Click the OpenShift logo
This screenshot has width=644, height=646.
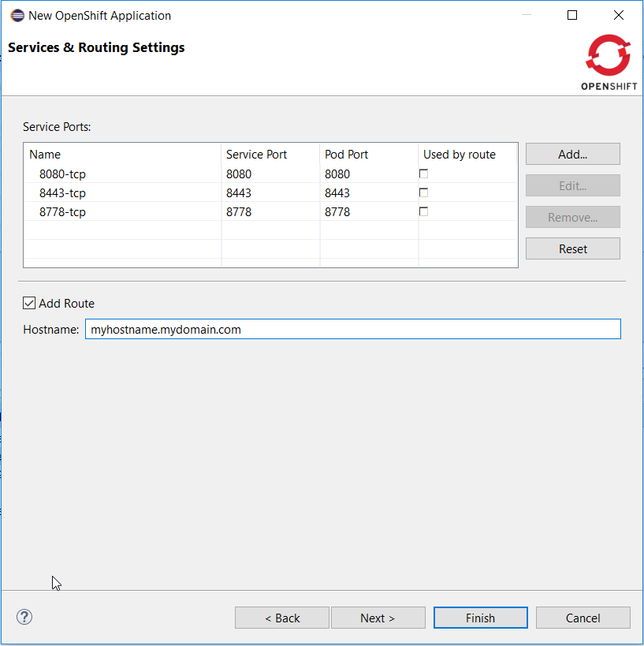609,62
